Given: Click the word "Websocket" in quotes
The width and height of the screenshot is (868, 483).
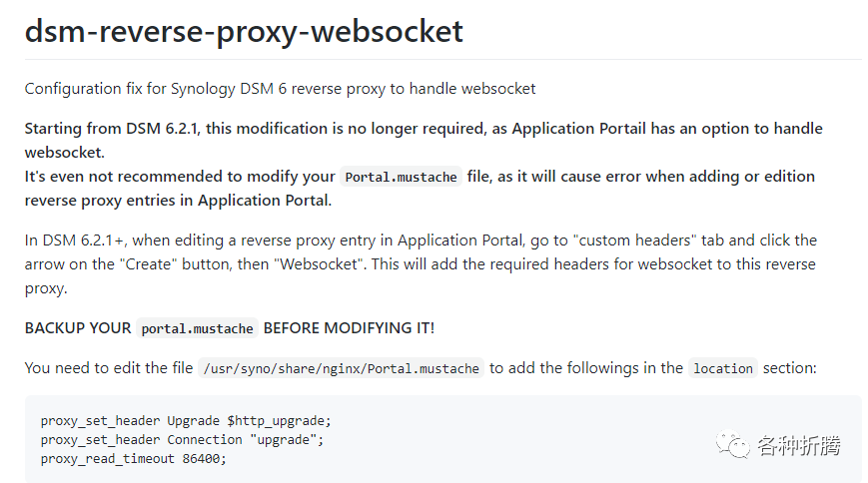Looking at the screenshot, I should (x=321, y=263).
